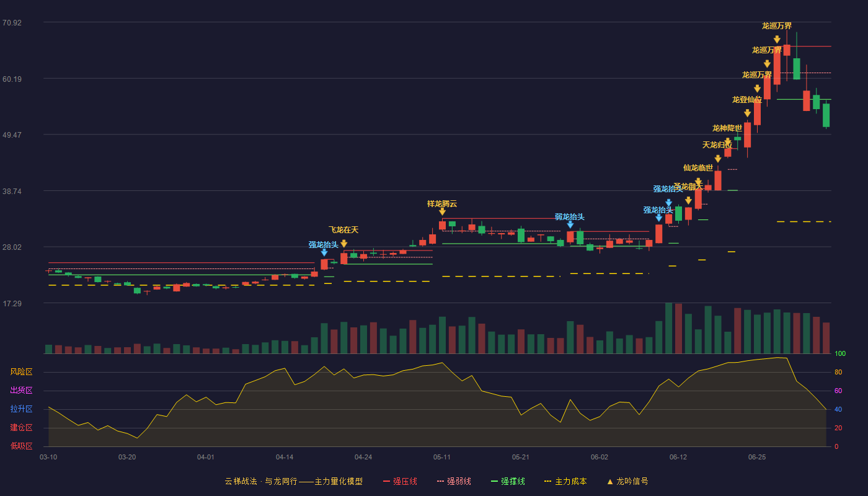Click the 建仓区 zone label

(21, 428)
